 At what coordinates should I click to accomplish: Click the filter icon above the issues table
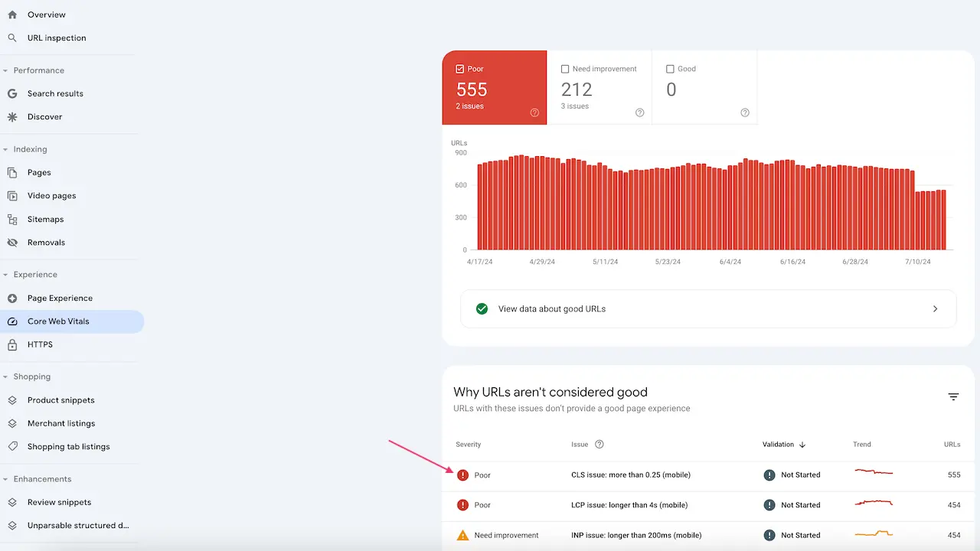953,396
